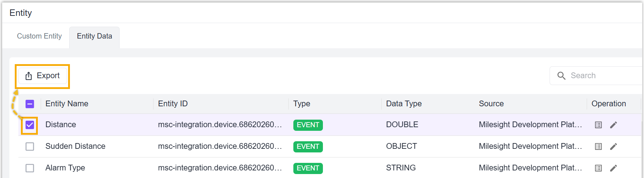Edit the Distance entity with pencil icon

613,125
